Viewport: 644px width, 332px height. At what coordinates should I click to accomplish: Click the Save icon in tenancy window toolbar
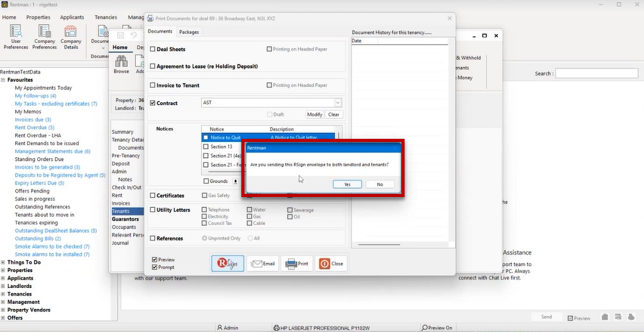pos(120,35)
